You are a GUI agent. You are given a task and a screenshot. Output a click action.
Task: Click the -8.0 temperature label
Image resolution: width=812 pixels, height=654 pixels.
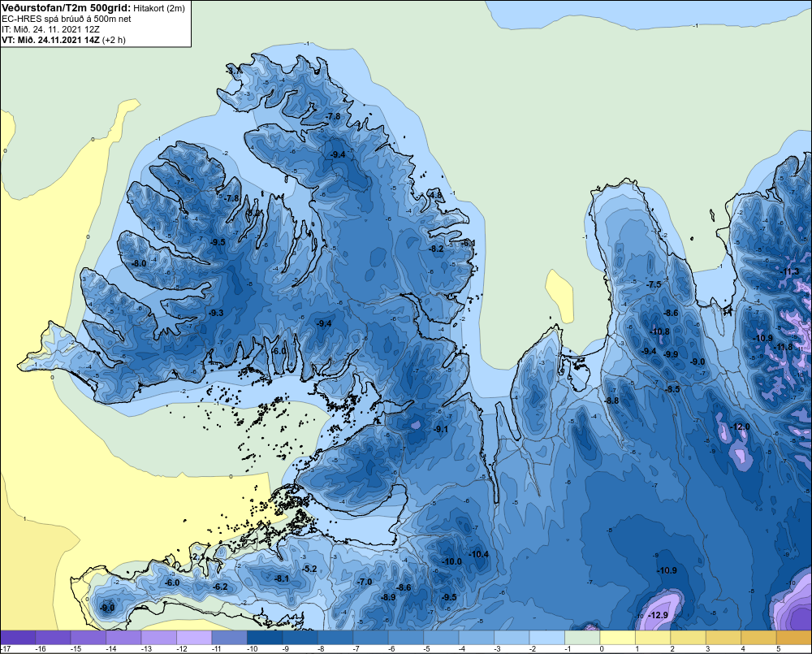[139, 263]
